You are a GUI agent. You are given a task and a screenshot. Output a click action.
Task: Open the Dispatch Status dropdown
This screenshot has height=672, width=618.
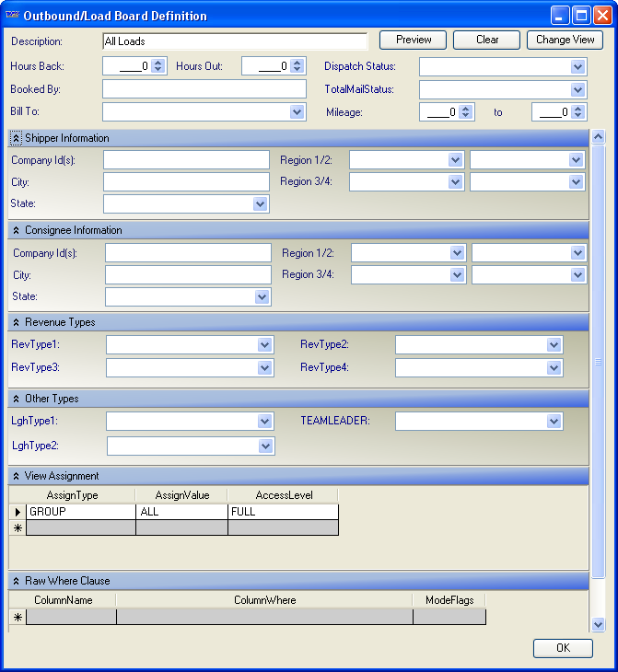point(577,66)
